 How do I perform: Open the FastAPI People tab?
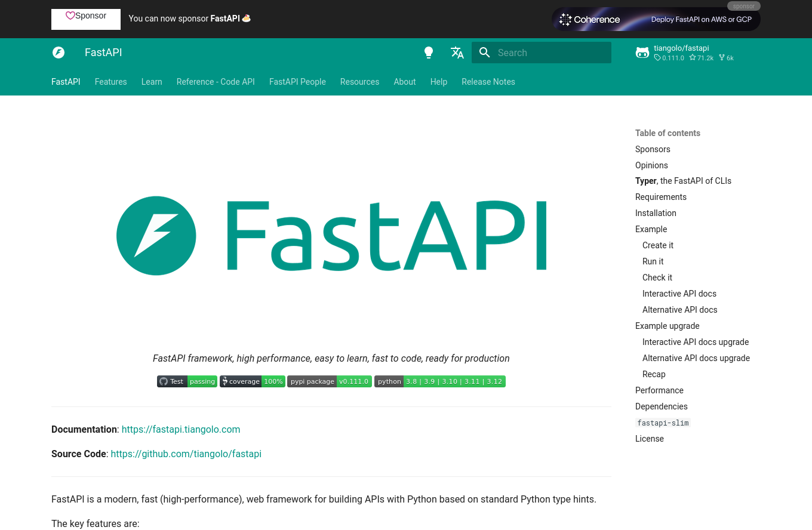(297, 82)
